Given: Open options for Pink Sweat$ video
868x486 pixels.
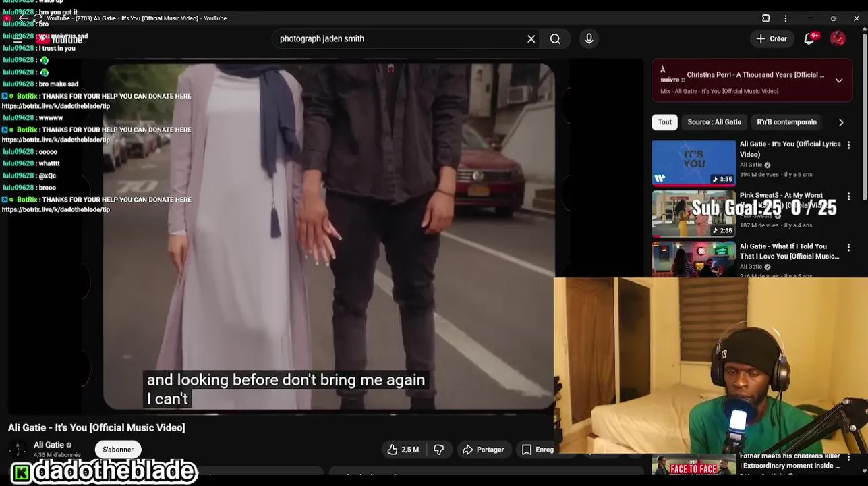Looking at the screenshot, I should (848, 196).
